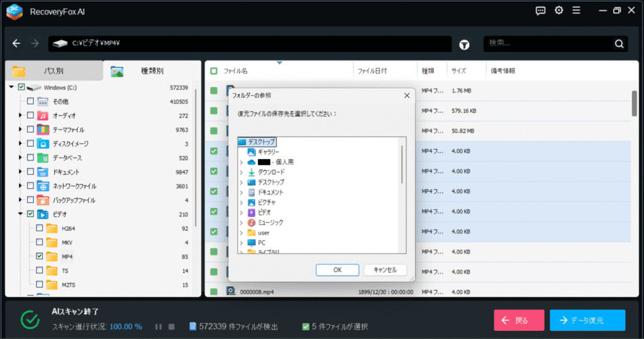Screen dimensions: 644x339
Task: Expand the オーディオ tree node
Action: click(20, 116)
